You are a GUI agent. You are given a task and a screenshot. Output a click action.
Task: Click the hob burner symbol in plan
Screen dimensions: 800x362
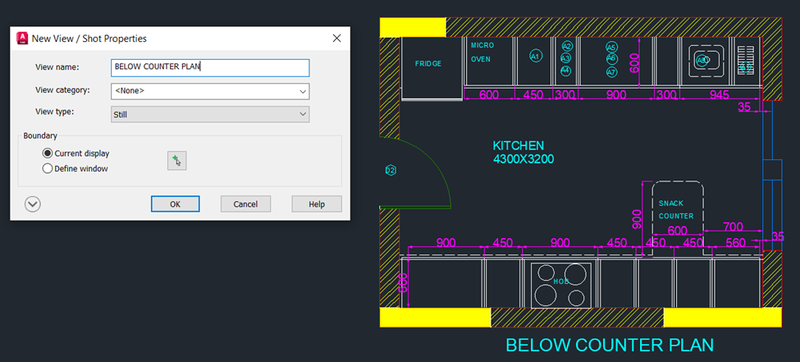[561, 286]
